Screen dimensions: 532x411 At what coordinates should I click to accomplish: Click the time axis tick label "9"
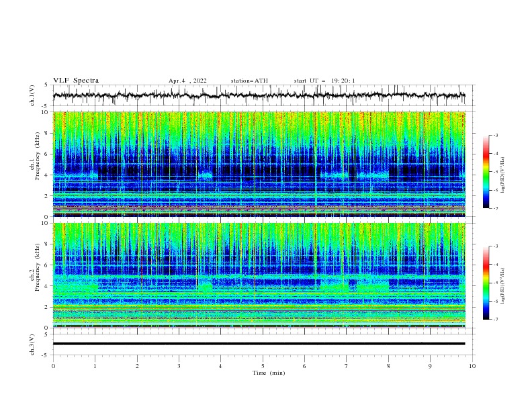pos(430,366)
